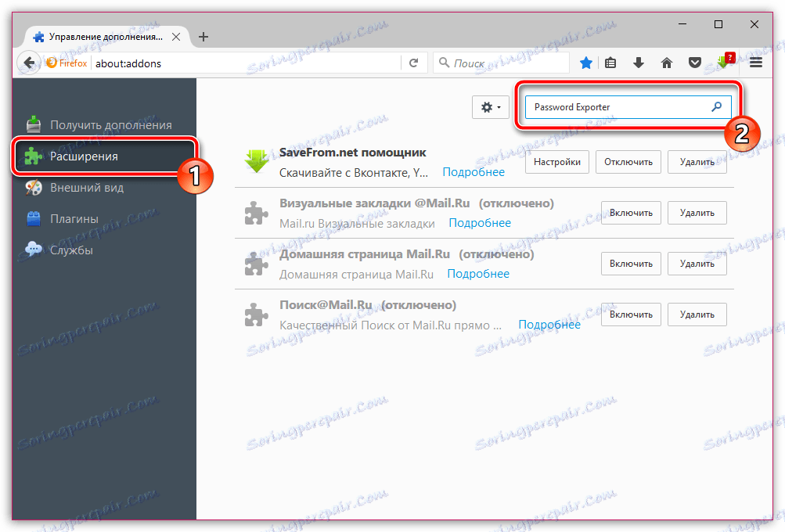The height and width of the screenshot is (532, 785).
Task: Open a new browser tab
Action: 203,35
